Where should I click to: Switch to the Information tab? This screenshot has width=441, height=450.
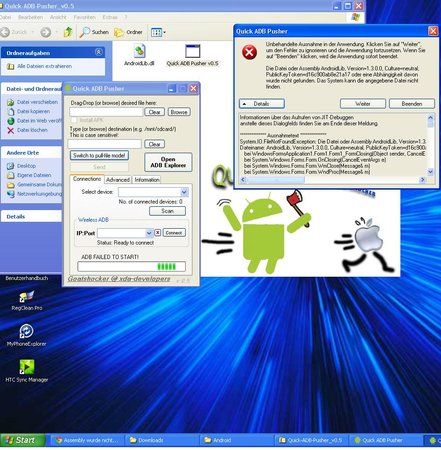pyautogui.click(x=147, y=180)
